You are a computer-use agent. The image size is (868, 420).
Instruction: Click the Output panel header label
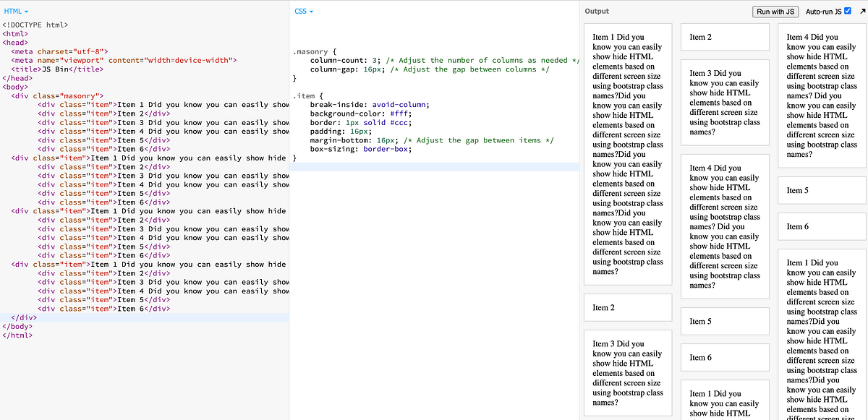[x=597, y=11]
